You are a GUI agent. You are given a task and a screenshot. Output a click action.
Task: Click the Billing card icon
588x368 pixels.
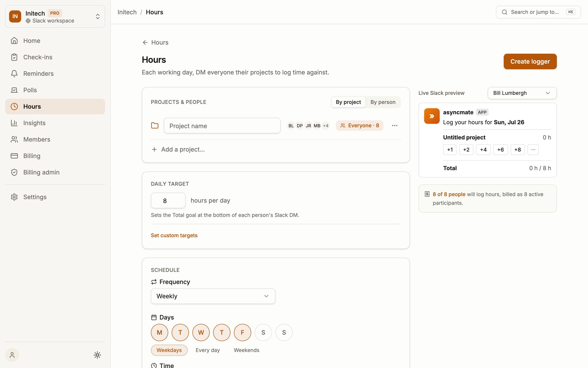[14, 156]
